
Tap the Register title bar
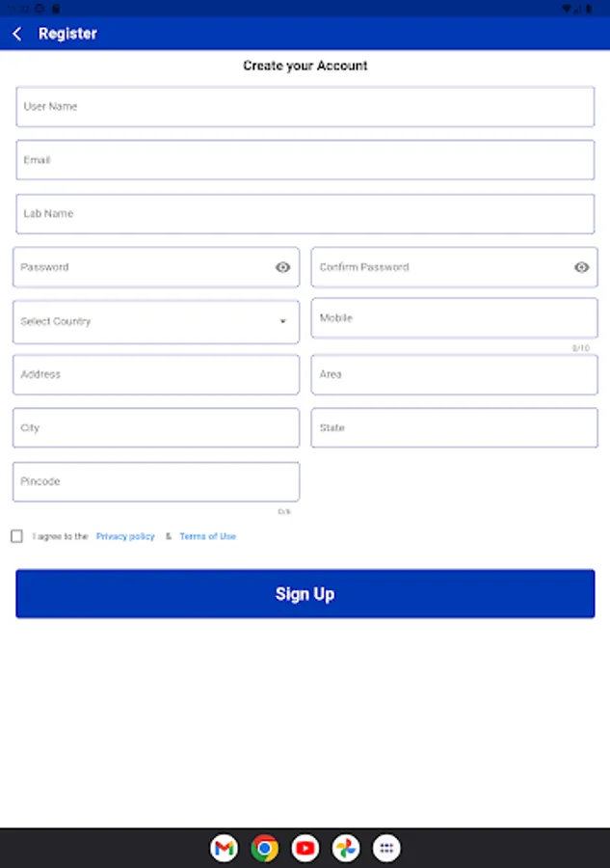(x=67, y=33)
